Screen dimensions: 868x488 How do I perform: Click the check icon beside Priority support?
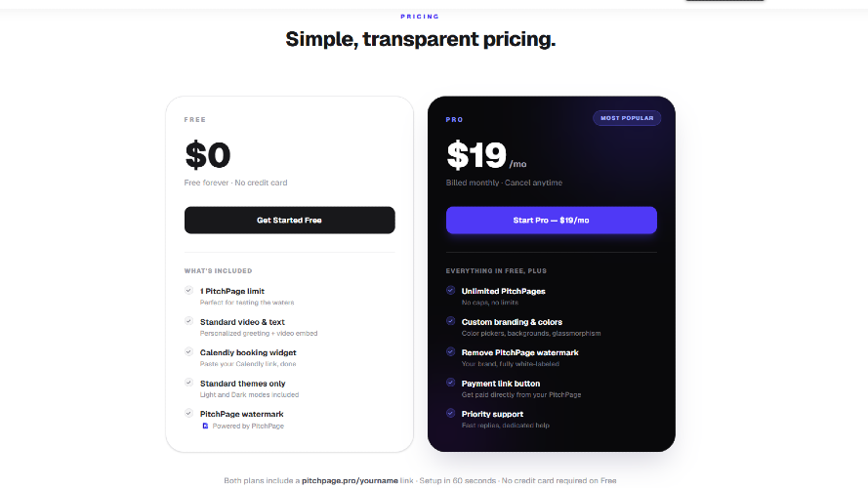[x=451, y=413]
